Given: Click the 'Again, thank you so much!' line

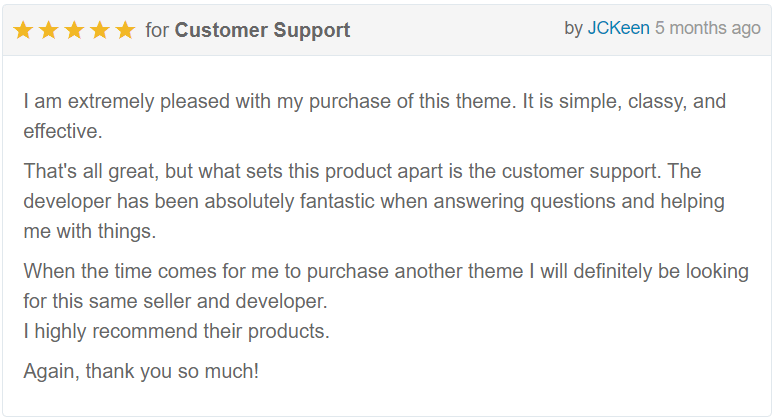Looking at the screenshot, I should 141,372.
